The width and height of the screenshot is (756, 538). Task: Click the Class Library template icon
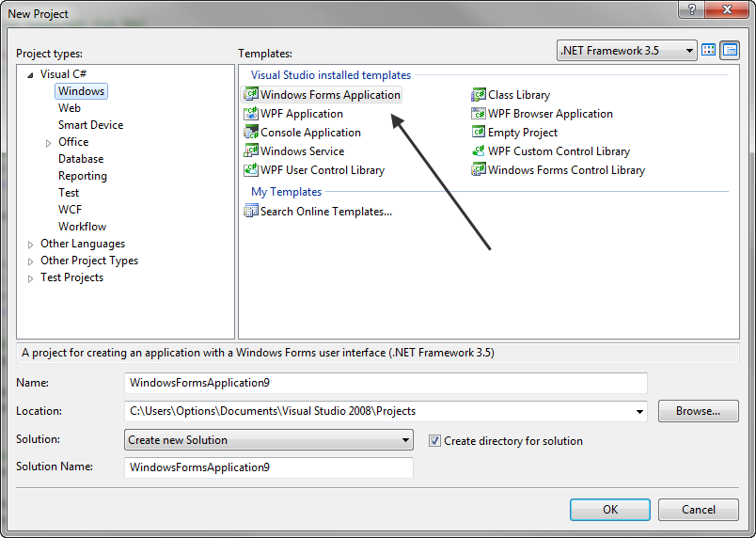click(x=479, y=94)
